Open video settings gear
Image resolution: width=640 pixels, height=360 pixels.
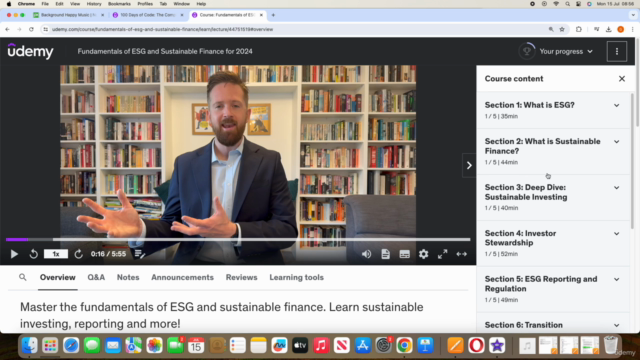click(x=424, y=254)
